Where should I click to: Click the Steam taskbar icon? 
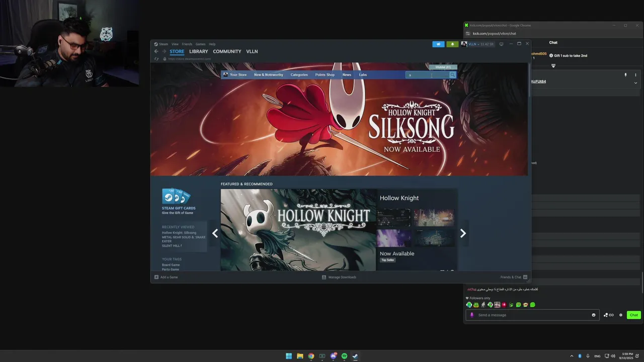[x=355, y=356]
